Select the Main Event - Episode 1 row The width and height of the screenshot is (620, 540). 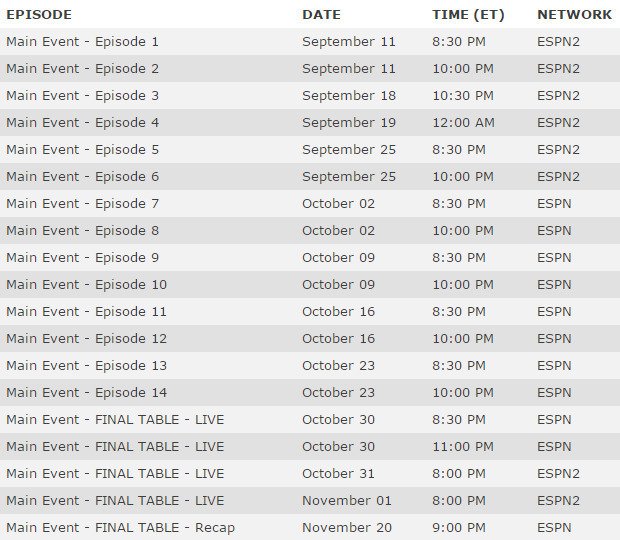tap(310, 42)
